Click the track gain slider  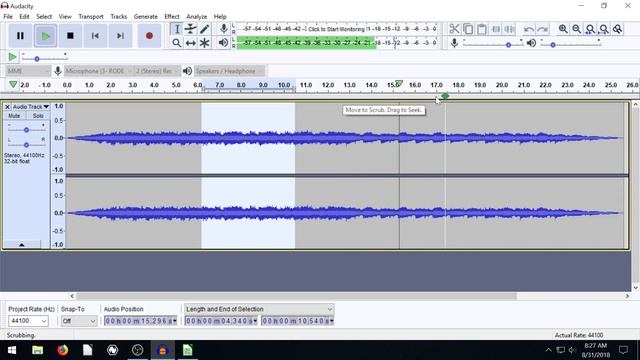point(26,130)
